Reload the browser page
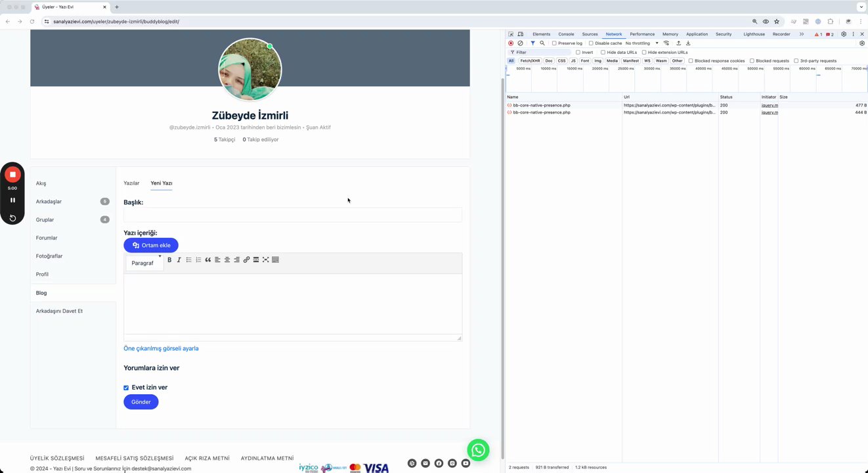This screenshot has height=473, width=868. click(32, 22)
